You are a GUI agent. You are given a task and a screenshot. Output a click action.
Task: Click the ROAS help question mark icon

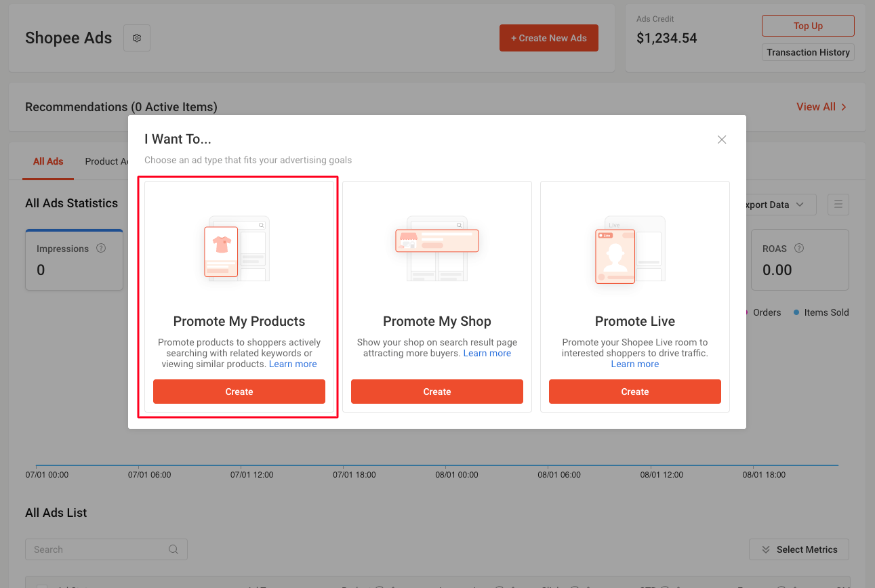click(x=799, y=249)
